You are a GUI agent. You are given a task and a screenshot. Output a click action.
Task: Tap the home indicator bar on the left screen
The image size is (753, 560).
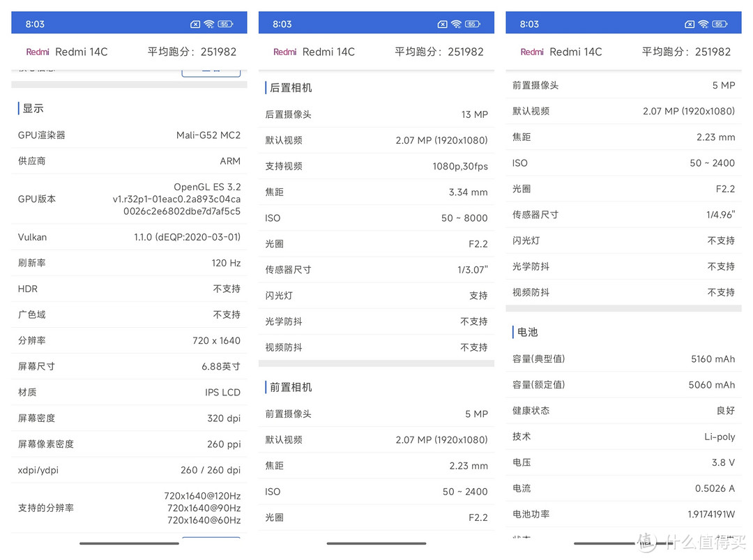129,543
